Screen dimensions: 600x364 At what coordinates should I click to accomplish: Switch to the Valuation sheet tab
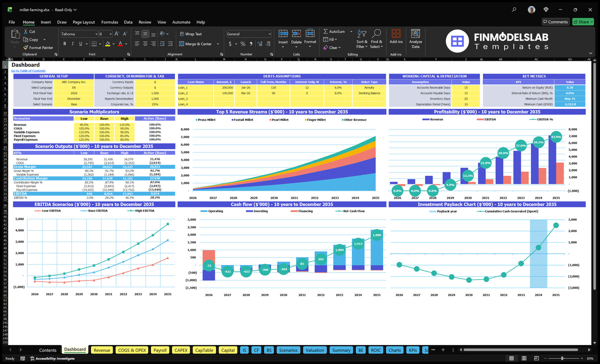[314, 350]
